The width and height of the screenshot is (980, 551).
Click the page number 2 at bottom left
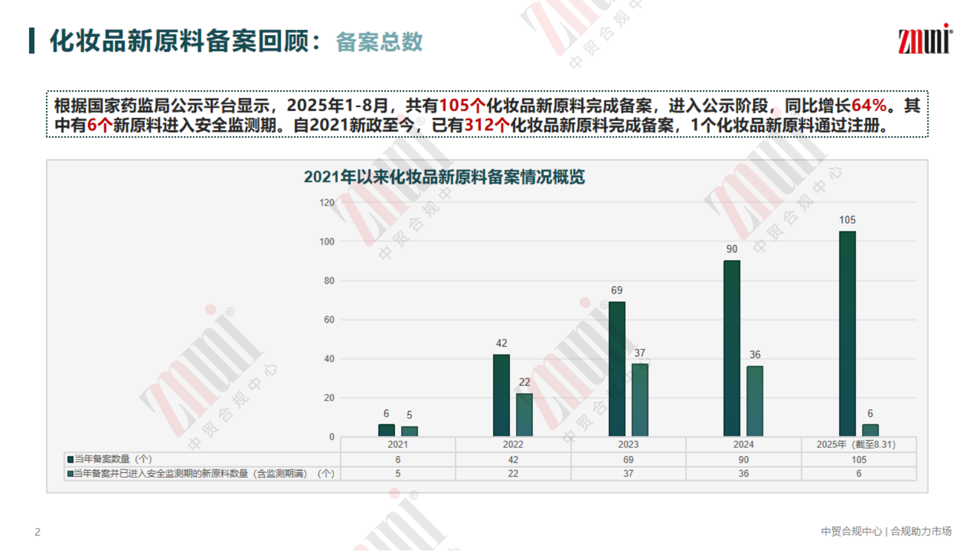coord(37,532)
